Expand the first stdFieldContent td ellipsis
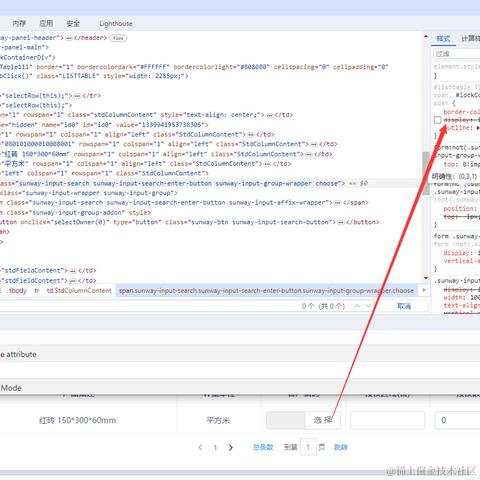The width and height of the screenshot is (480, 480). [x=73, y=271]
